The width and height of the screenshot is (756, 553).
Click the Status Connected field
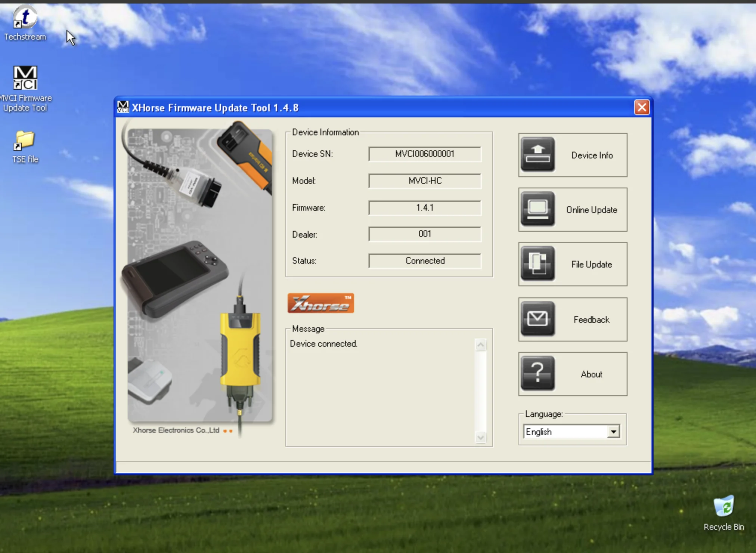(425, 261)
